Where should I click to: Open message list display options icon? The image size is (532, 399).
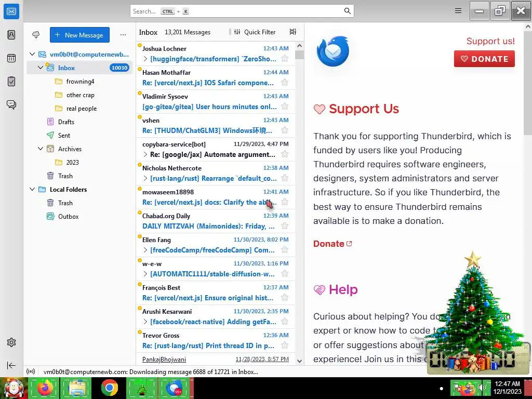pyautogui.click(x=293, y=32)
